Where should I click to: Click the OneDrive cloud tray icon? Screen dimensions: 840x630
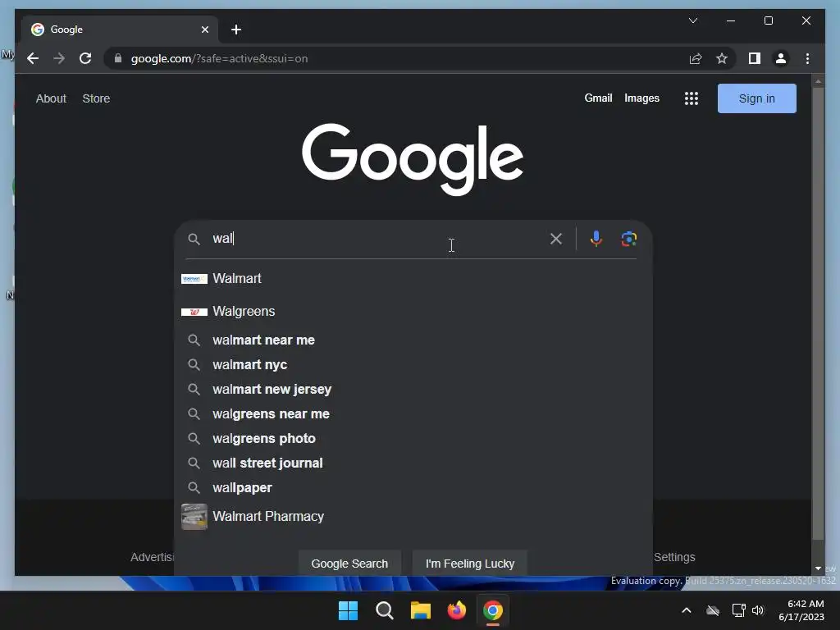pos(713,610)
